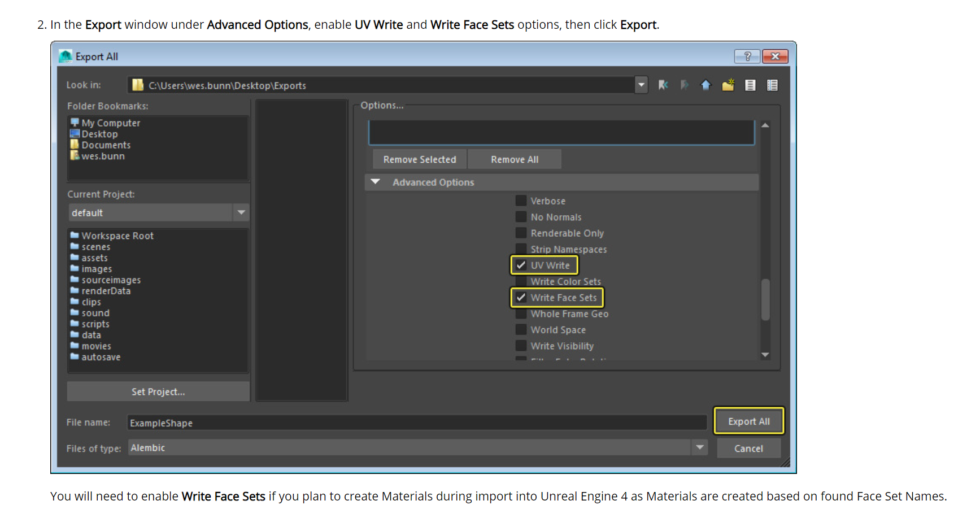Screen dimensions: 980x531
Task: Open the Current Project dropdown
Action: (x=241, y=212)
